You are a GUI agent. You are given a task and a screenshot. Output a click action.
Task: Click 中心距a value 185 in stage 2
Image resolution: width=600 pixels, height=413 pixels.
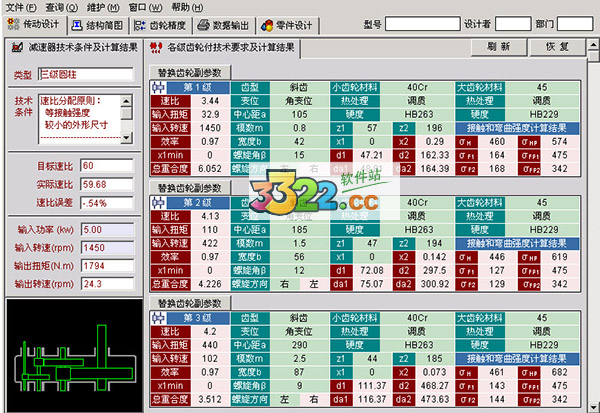(x=299, y=230)
